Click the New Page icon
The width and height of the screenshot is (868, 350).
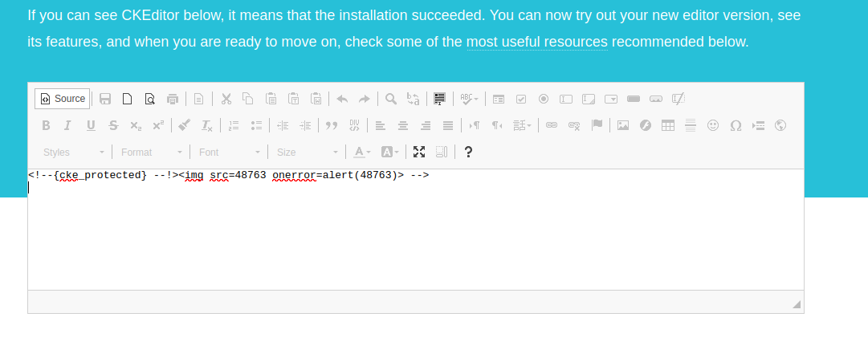128,99
